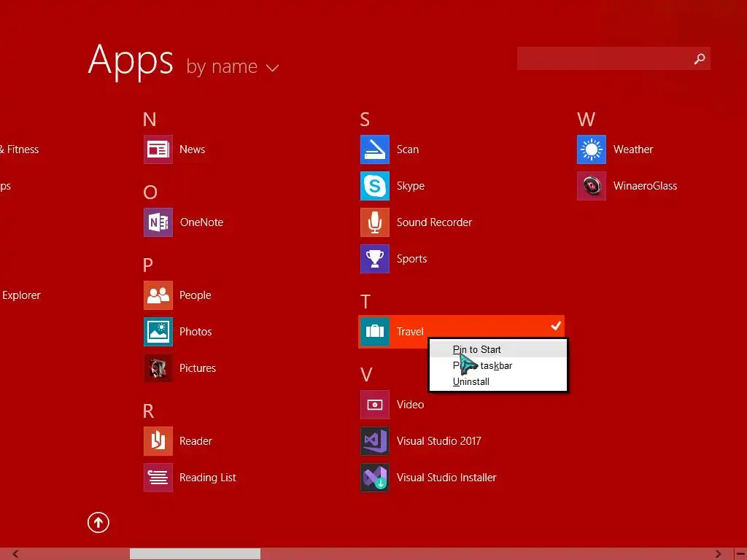Click the 'Skype' app label
This screenshot has height=560, width=747.
pos(410,186)
